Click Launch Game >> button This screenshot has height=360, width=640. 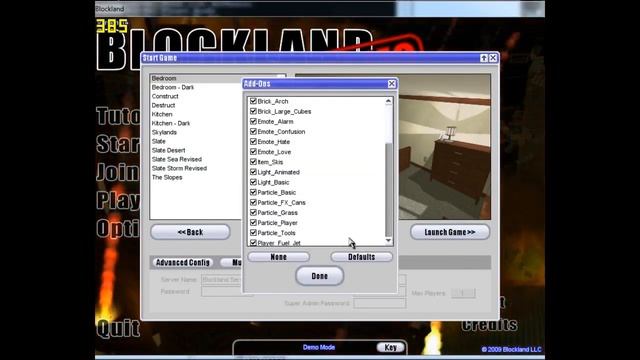tap(450, 232)
